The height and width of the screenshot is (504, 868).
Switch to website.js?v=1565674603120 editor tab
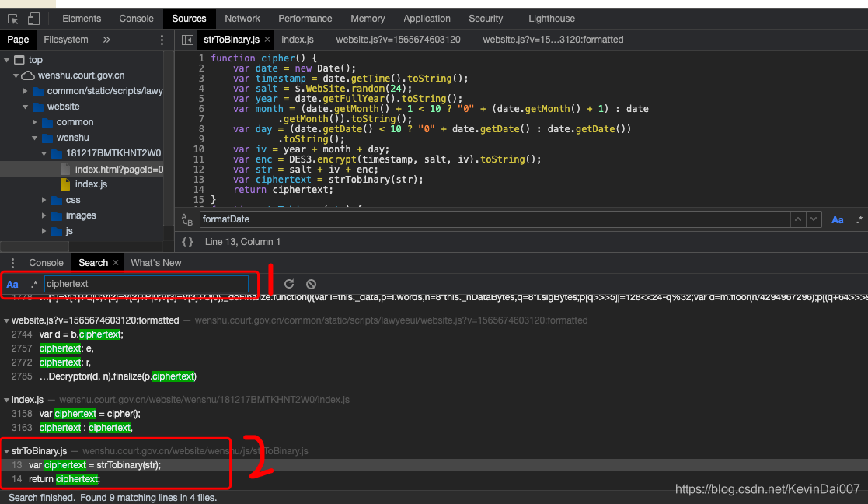point(398,40)
